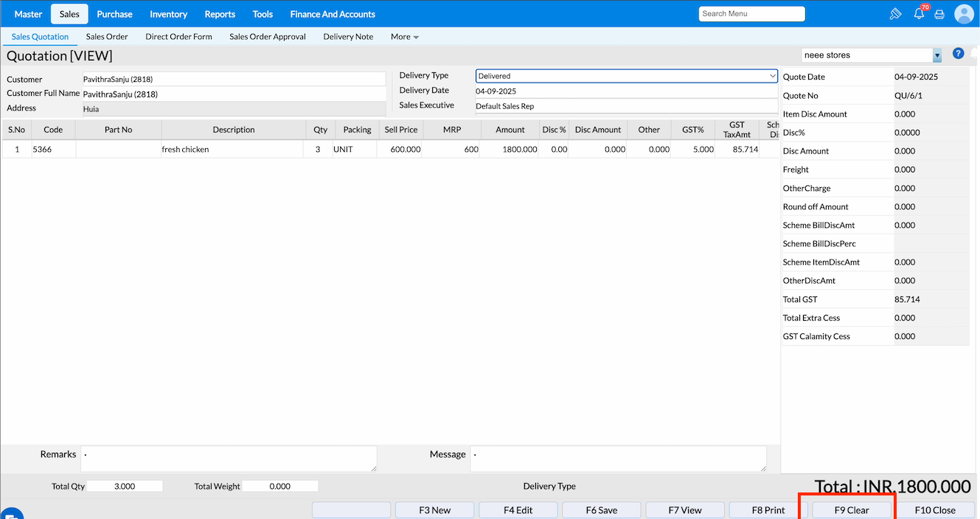Click the paintbrush theme icon
980x519 pixels.
tap(896, 14)
